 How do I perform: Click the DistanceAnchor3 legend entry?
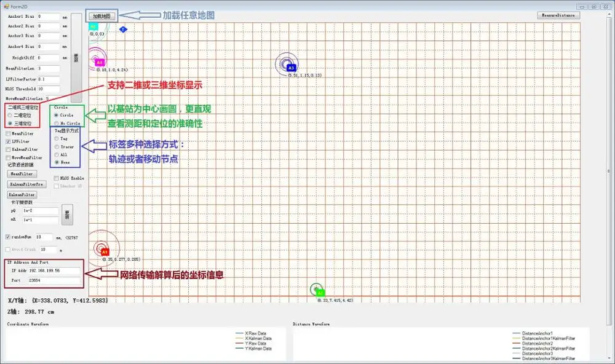pyautogui.click(x=533, y=354)
